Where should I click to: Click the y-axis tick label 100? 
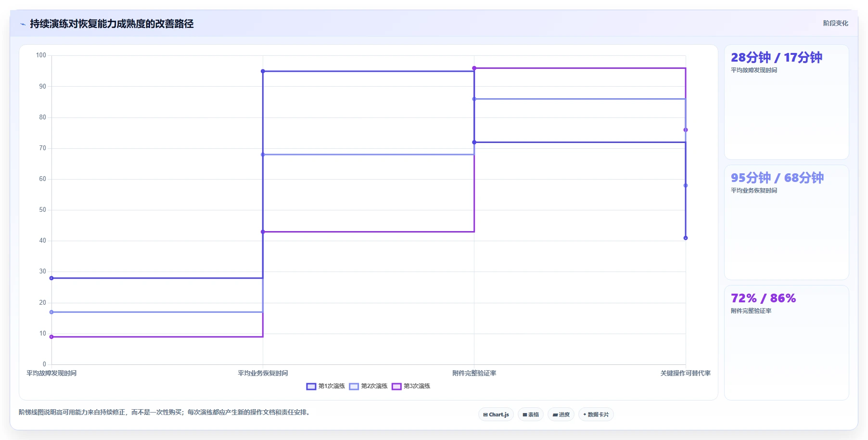pos(41,55)
